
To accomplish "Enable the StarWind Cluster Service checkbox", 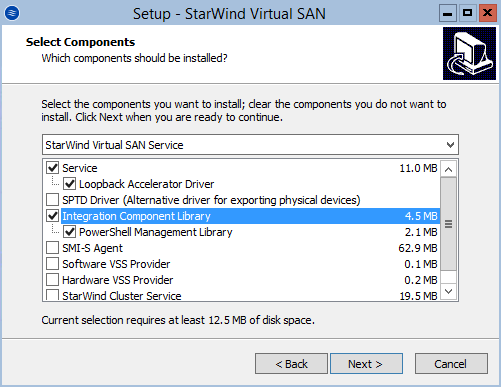I will click(x=52, y=295).
